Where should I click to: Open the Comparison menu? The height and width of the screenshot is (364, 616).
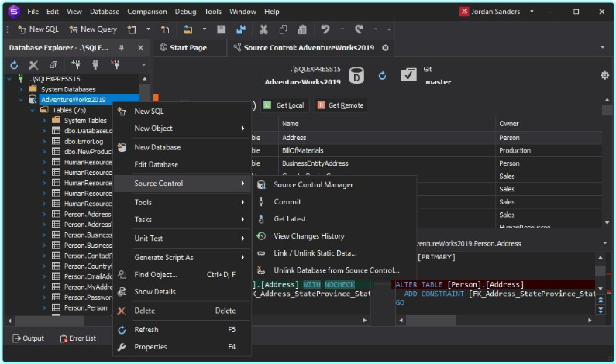click(x=147, y=12)
